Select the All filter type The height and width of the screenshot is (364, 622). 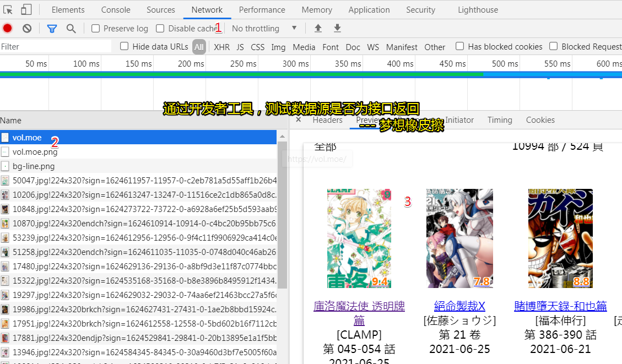199,47
